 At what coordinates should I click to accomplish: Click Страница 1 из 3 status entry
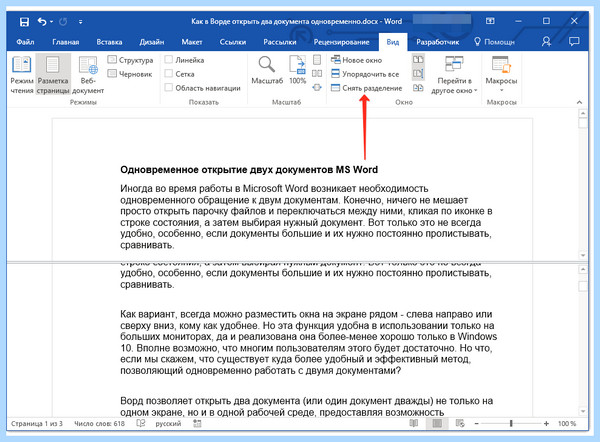tap(37, 424)
